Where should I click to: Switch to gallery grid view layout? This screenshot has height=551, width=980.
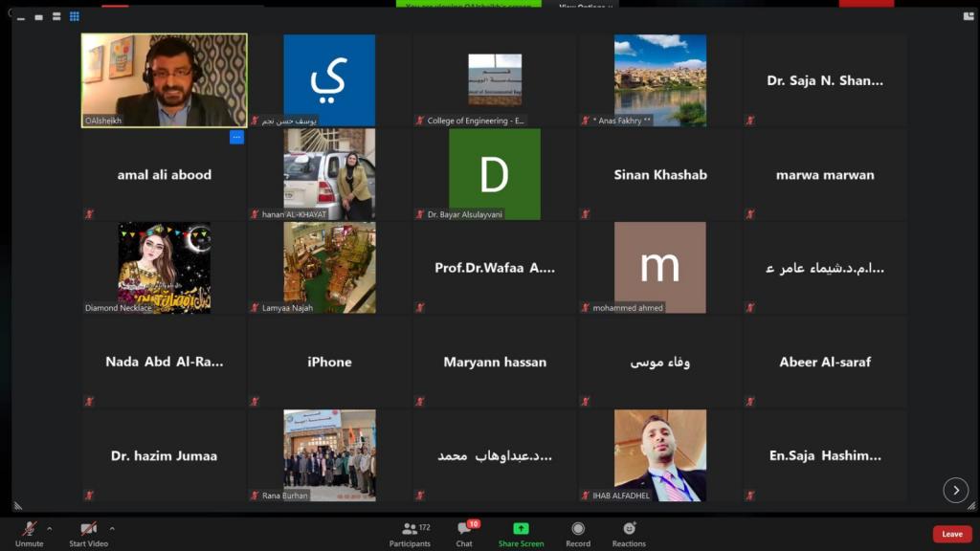click(x=74, y=16)
